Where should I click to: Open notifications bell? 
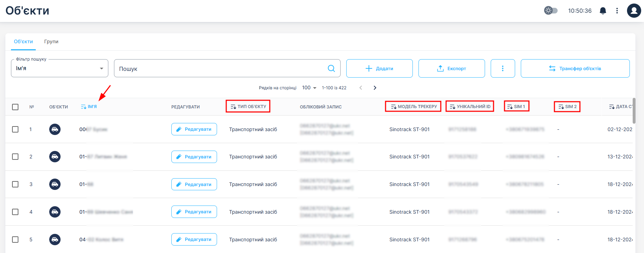tap(603, 11)
